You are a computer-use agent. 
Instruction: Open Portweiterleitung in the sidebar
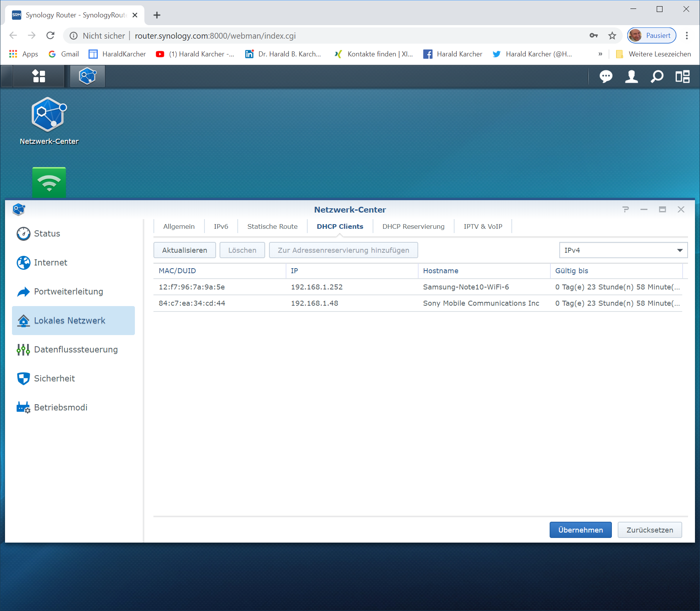click(68, 291)
